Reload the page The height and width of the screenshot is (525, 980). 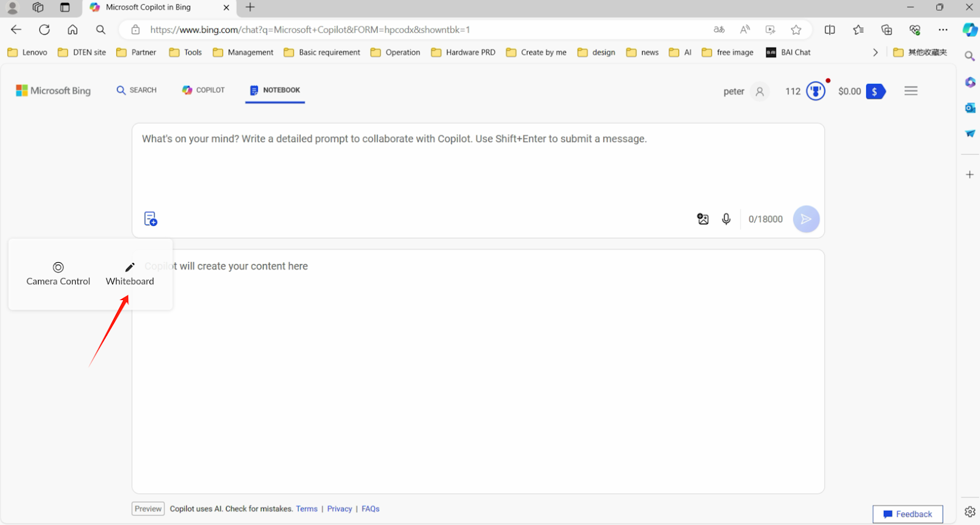click(x=44, y=29)
